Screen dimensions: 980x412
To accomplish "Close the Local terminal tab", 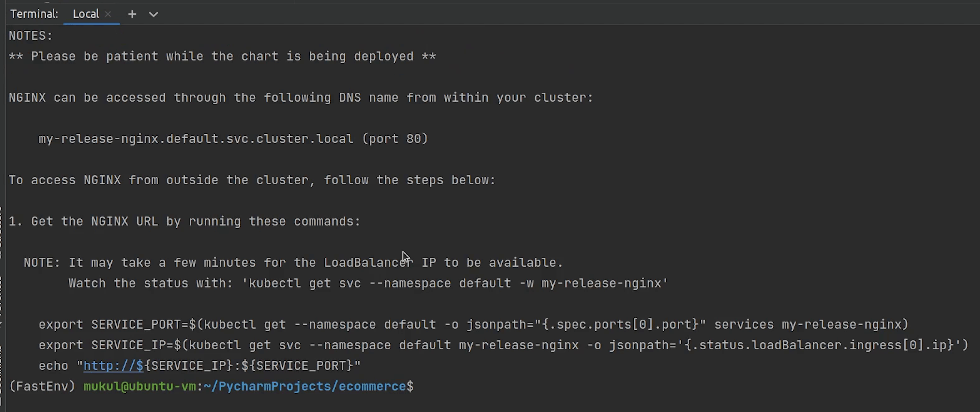I will (108, 14).
